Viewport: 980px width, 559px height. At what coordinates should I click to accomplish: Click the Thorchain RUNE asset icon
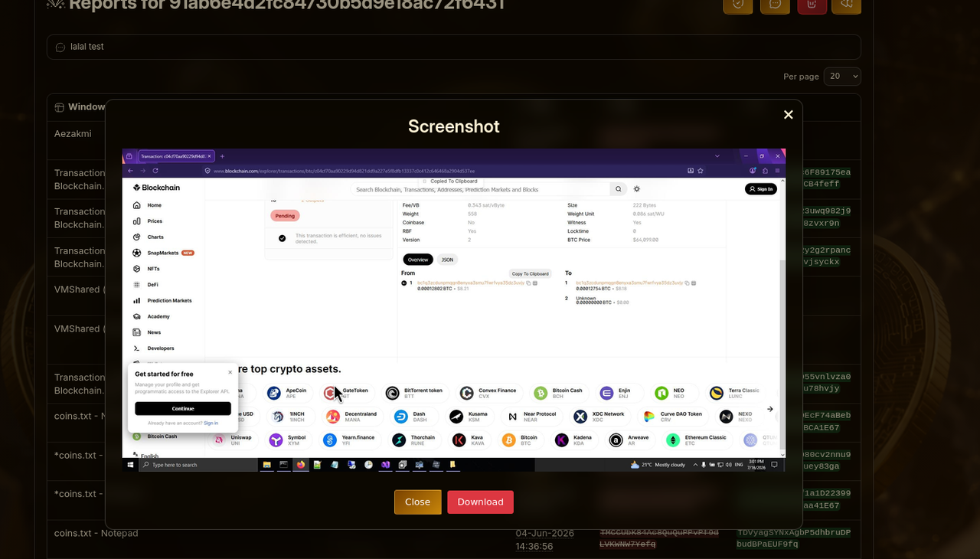coord(399,440)
